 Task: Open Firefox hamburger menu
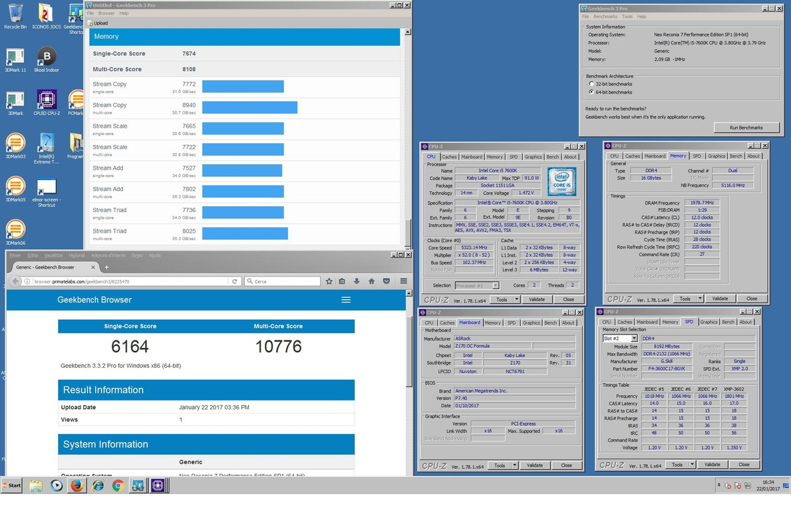(x=404, y=281)
